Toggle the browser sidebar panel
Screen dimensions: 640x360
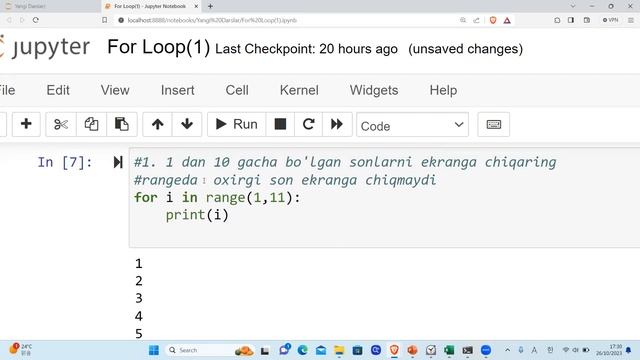[571, 20]
